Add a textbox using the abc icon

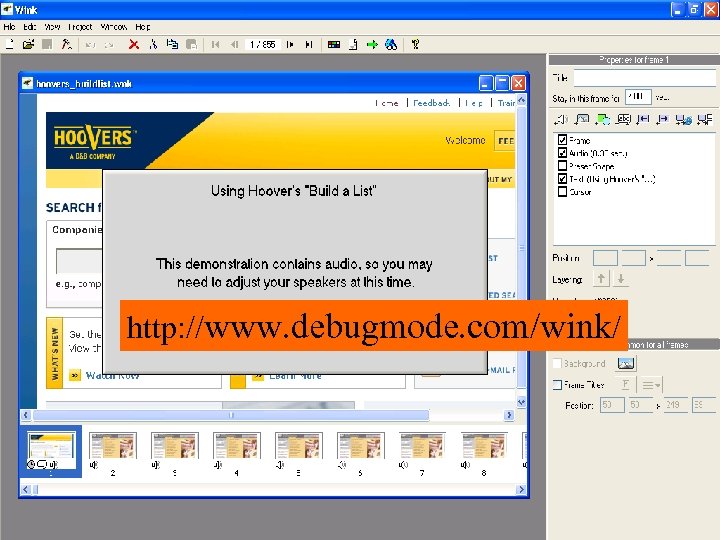[623, 119]
